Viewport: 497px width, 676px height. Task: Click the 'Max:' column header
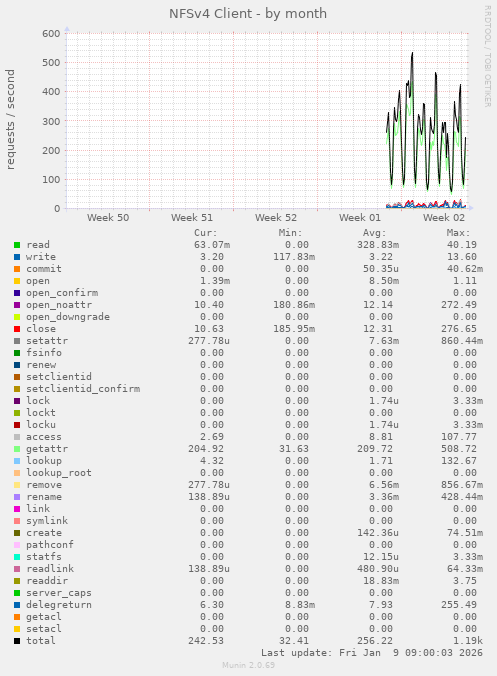(x=458, y=233)
